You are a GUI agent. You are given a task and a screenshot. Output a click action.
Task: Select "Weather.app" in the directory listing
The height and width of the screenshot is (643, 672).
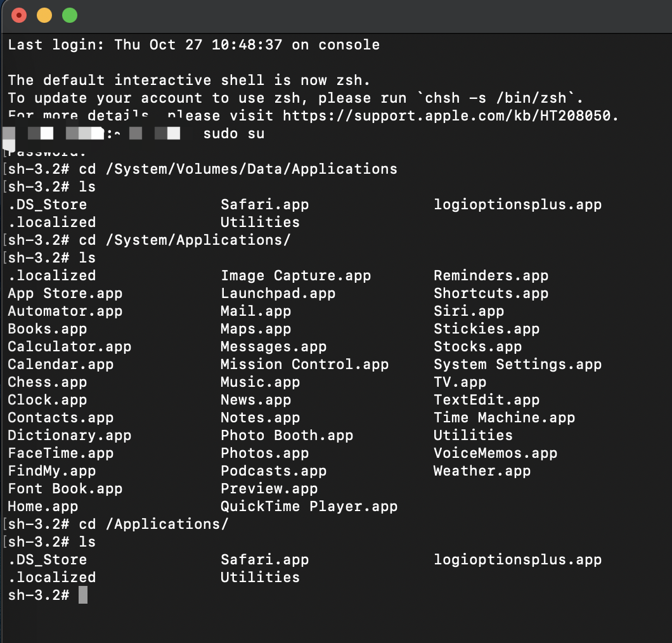point(482,471)
